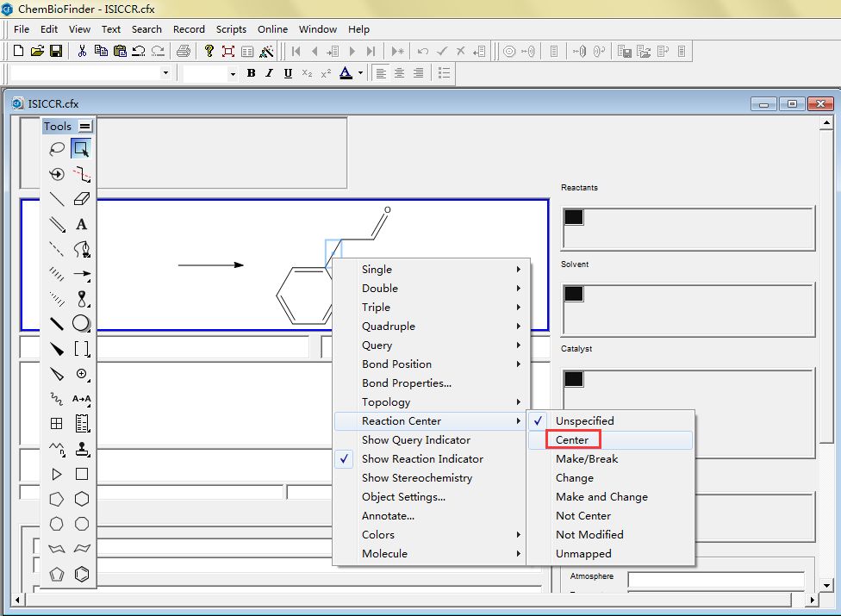Expand the Colors submenu
Viewport: 841px width, 616px height.
point(429,534)
